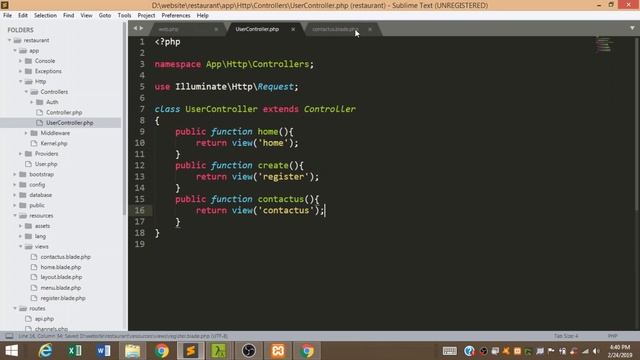
Task: Close the UserController.php tab
Action: click(x=293, y=29)
